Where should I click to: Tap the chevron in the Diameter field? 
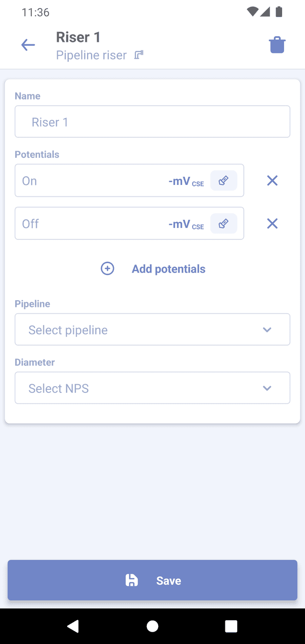[x=267, y=388]
